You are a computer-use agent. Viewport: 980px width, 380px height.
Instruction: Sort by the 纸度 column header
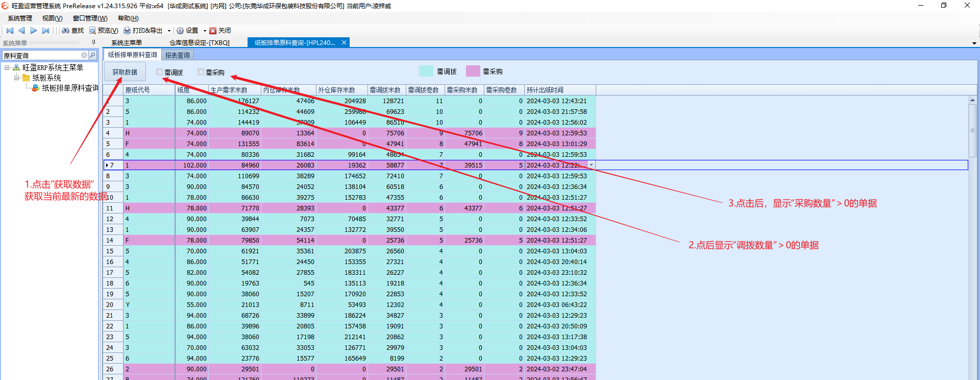point(192,90)
